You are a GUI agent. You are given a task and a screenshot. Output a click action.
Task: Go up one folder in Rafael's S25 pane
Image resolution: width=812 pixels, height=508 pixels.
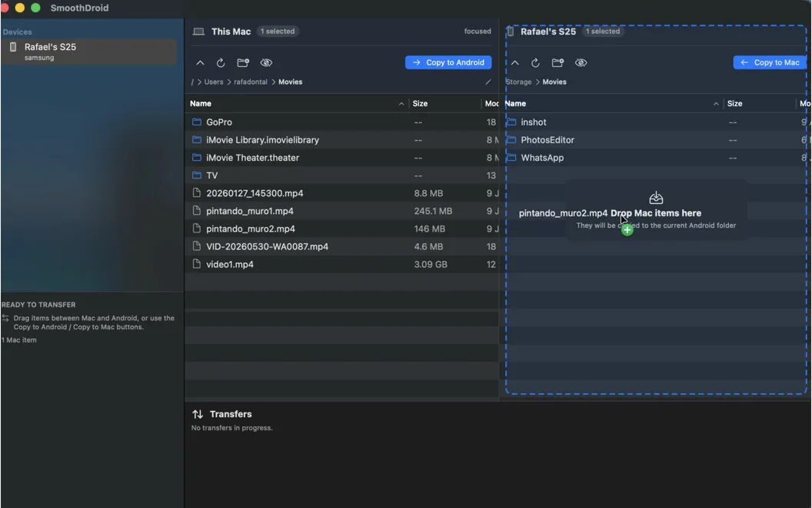pyautogui.click(x=514, y=62)
